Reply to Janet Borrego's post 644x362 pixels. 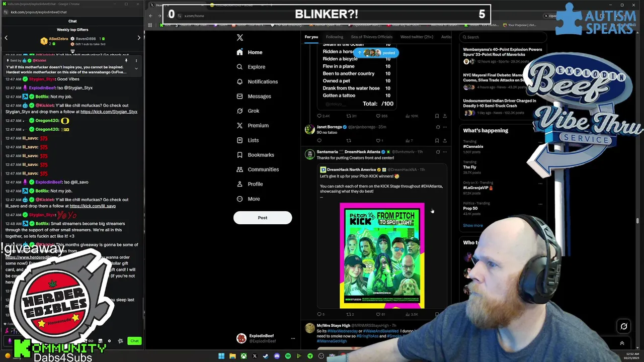pos(319,141)
